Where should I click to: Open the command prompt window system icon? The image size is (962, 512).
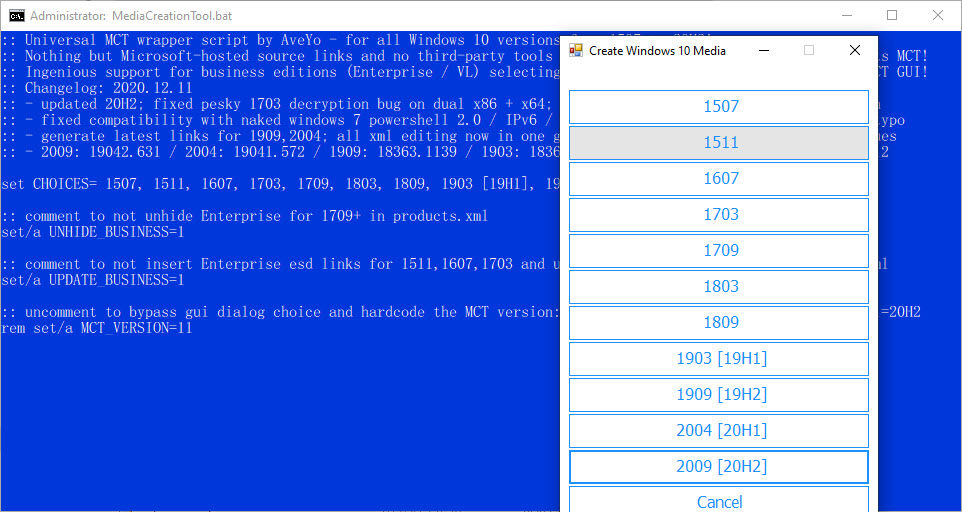pos(17,15)
